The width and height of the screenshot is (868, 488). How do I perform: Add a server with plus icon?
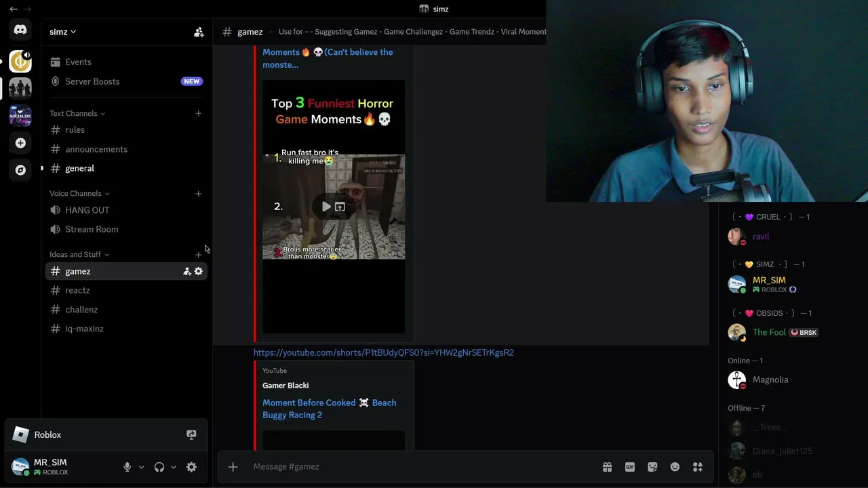(x=20, y=143)
